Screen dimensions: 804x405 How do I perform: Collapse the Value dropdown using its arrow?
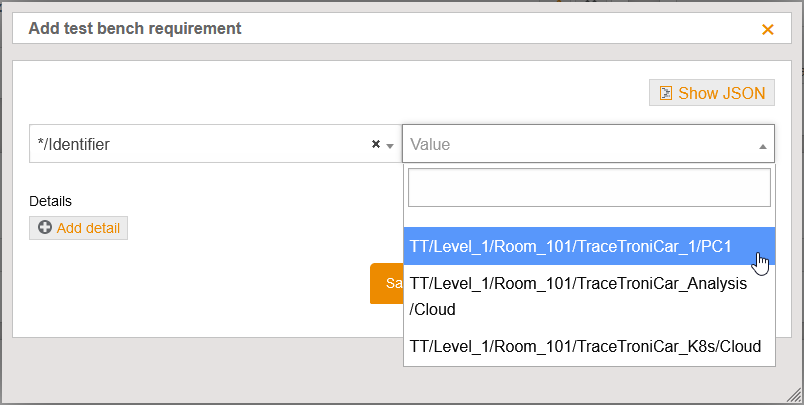tap(763, 145)
